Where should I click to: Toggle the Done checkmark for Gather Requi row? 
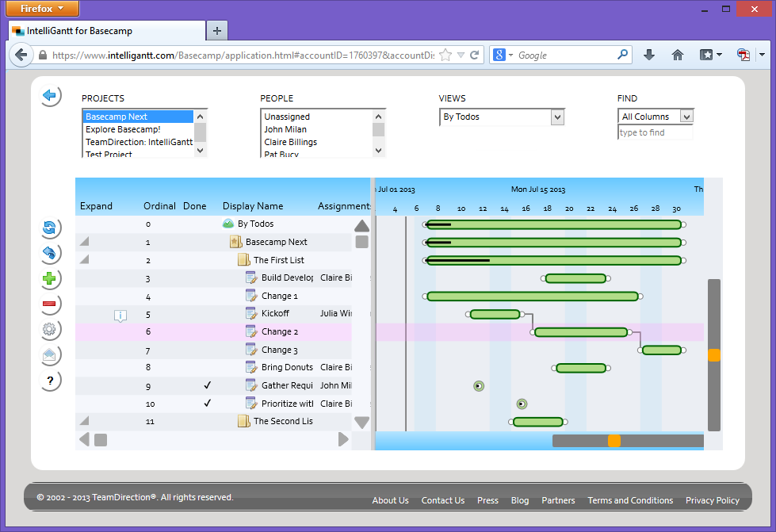[208, 385]
